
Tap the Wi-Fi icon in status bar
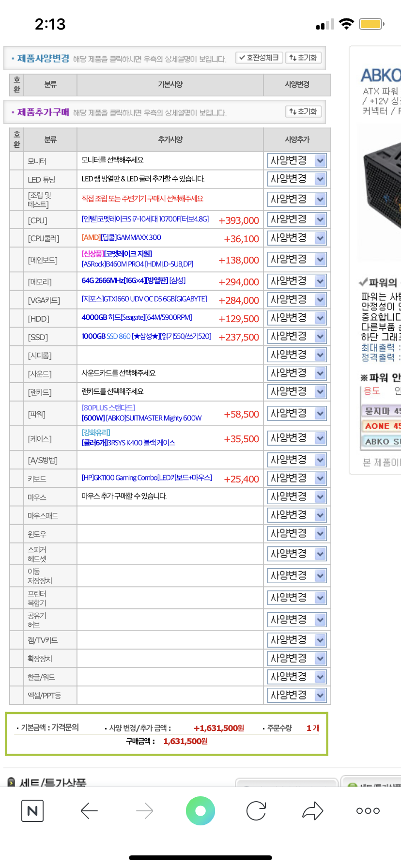tap(346, 24)
